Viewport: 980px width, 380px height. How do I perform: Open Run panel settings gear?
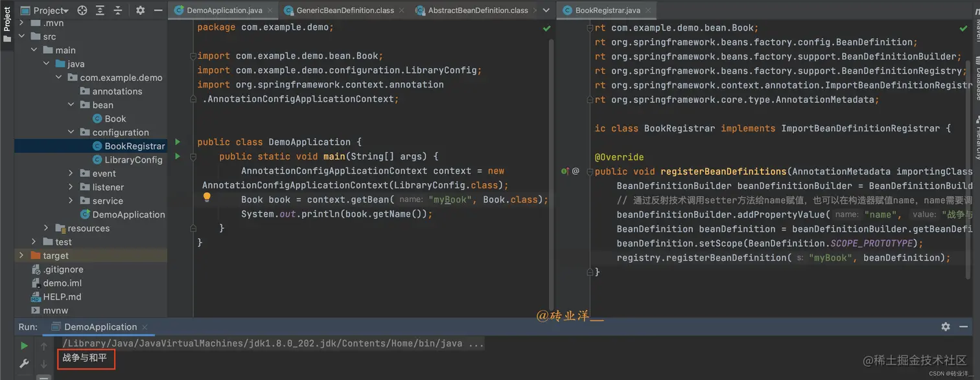tap(946, 327)
